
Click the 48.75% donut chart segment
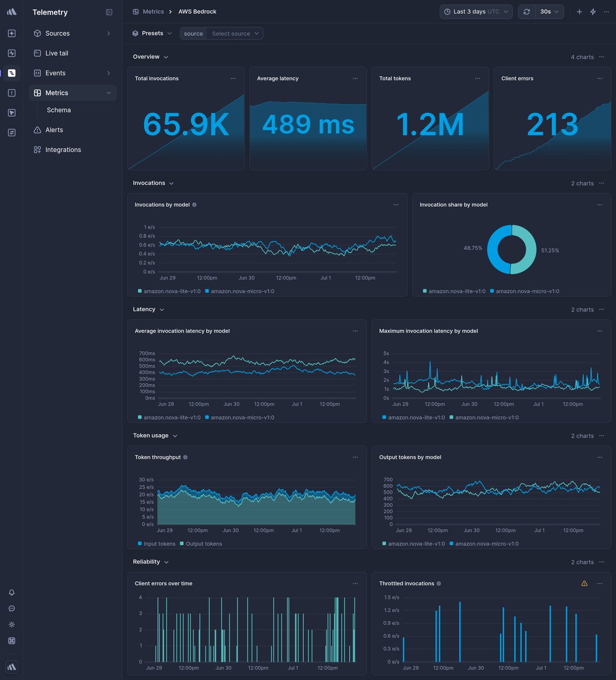493,250
